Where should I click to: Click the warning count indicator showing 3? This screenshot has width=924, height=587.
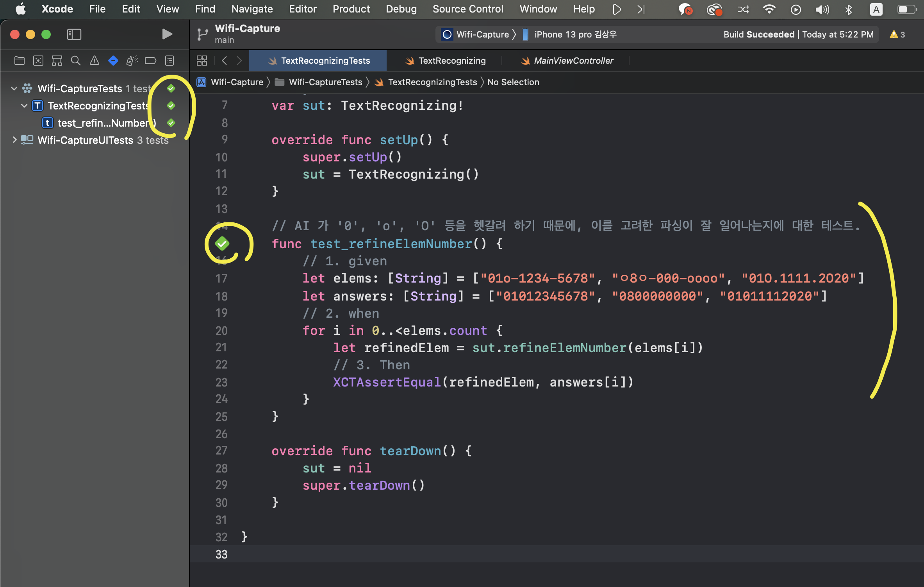point(897,34)
